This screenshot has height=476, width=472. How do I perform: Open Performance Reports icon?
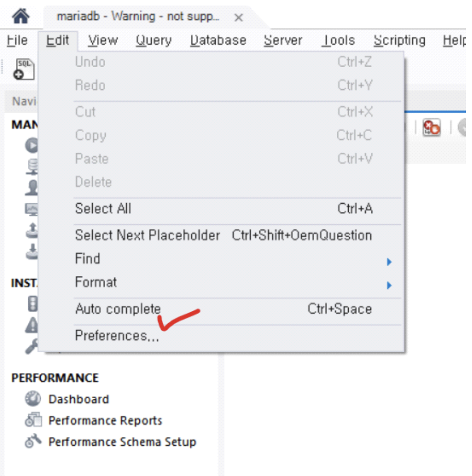pyautogui.click(x=33, y=420)
